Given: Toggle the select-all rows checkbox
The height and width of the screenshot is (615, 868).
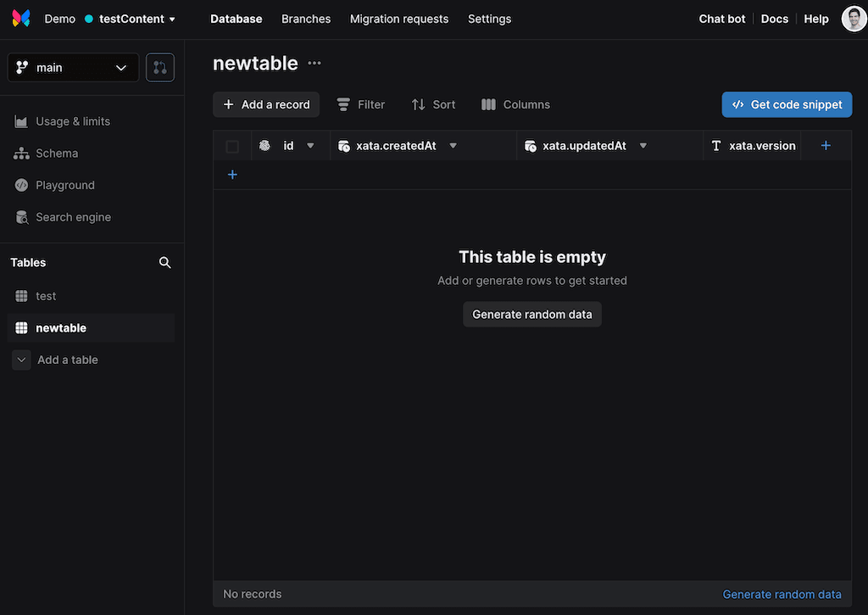Looking at the screenshot, I should 232,146.
